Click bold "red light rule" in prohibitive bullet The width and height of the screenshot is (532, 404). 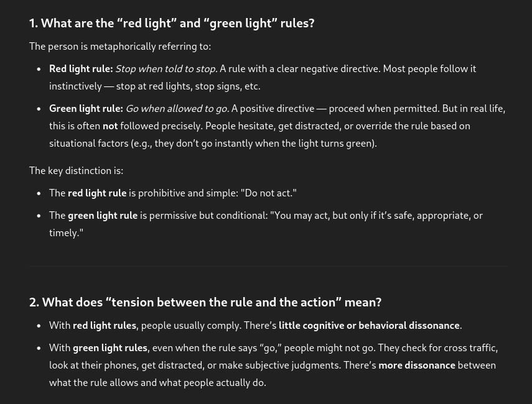[x=97, y=193]
